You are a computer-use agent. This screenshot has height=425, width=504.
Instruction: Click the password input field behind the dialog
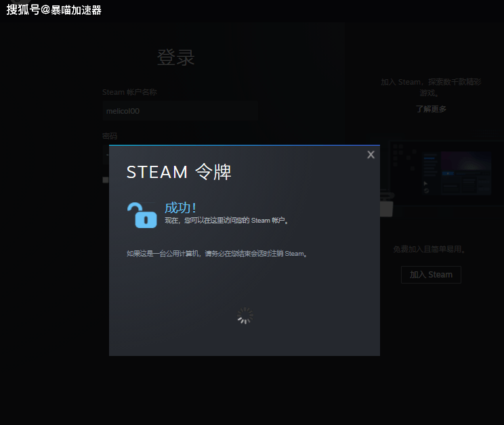click(x=105, y=154)
